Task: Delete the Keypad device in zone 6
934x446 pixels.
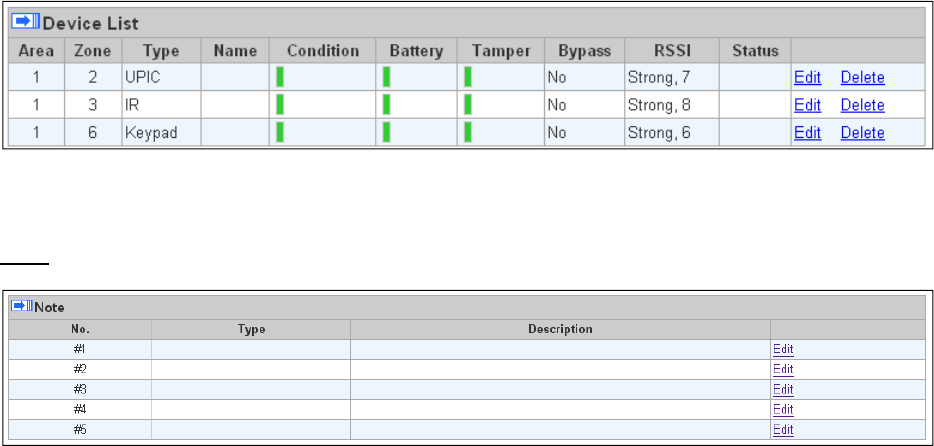Action: 863,132
